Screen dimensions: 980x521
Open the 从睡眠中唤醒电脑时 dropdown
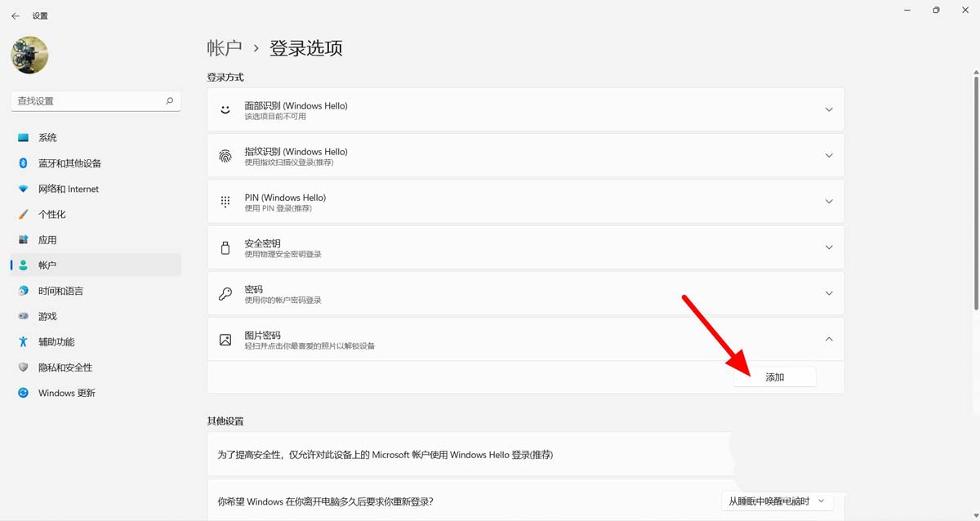[776, 501]
